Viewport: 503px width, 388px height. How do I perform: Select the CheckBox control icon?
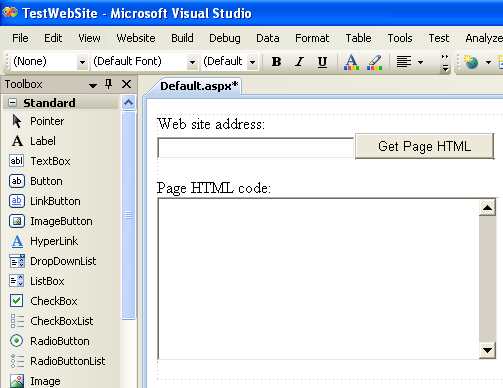click(16, 301)
